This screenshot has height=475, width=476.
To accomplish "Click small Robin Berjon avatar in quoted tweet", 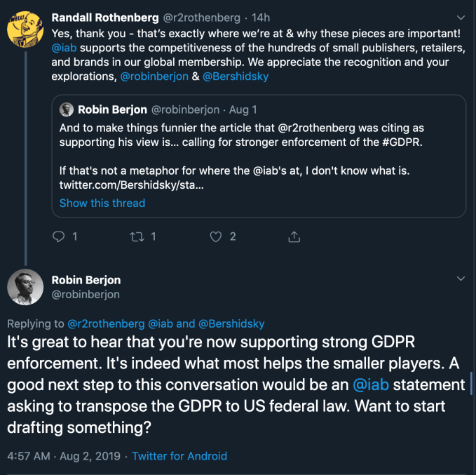I will tap(67, 109).
